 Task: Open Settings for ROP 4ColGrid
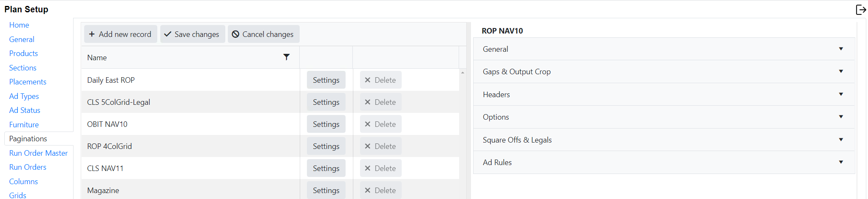tap(326, 146)
